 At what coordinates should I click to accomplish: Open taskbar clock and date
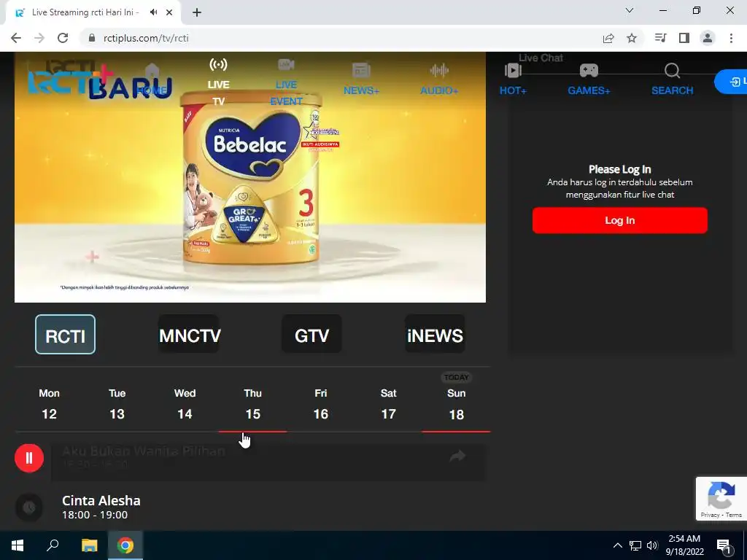click(684, 545)
